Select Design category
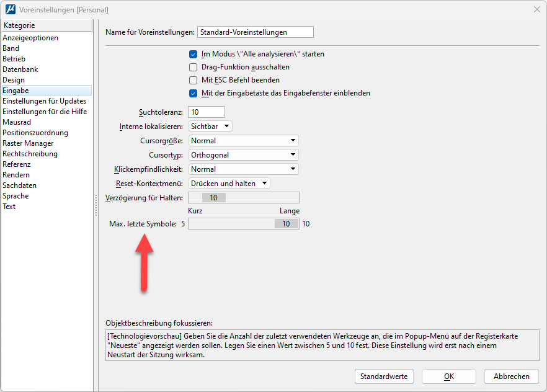Viewport: 547px width, 392px height. 47,80
